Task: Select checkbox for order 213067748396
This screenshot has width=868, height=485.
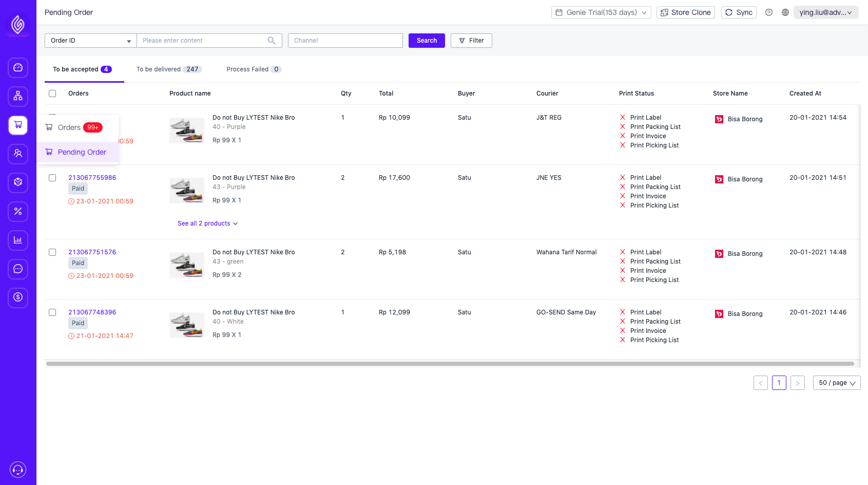Action: tap(52, 312)
